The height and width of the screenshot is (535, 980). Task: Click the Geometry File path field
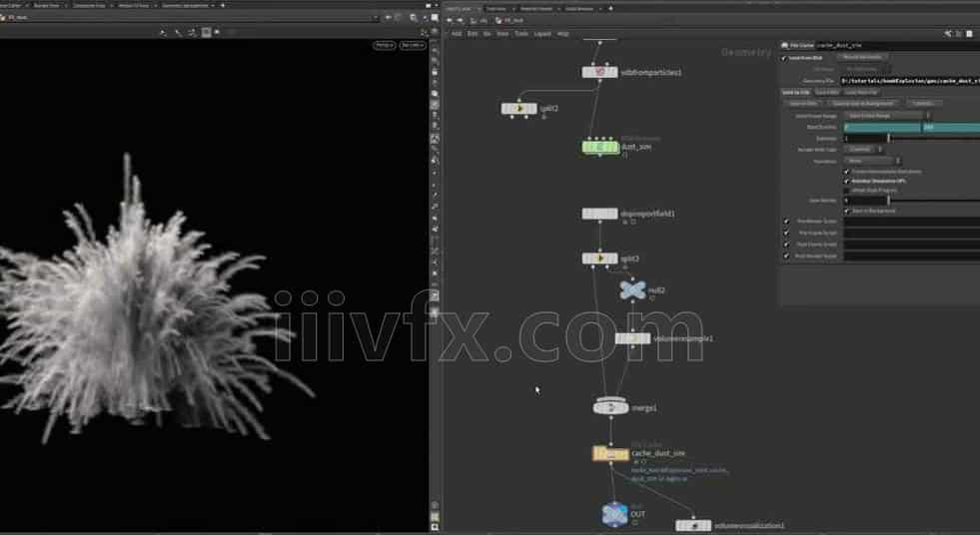[x=911, y=81]
